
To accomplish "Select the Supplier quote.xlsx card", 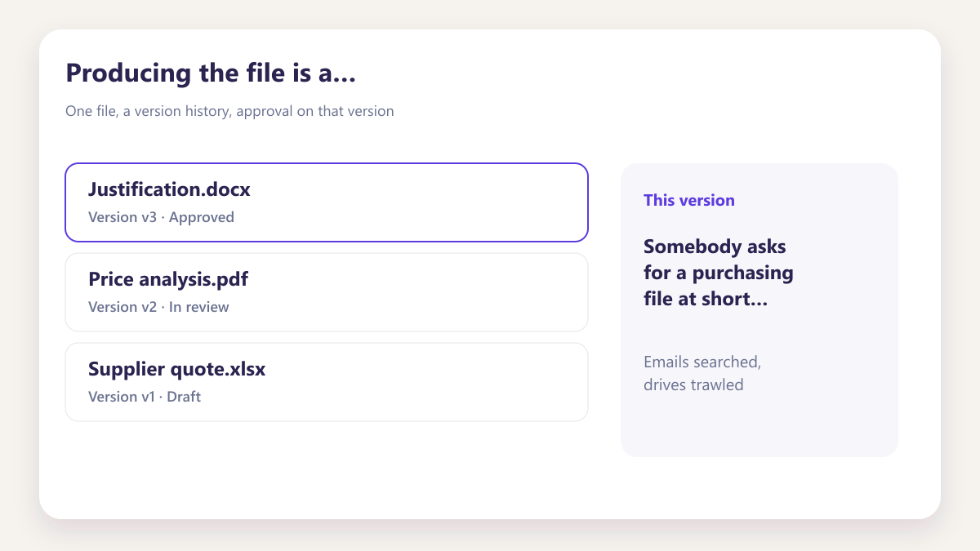I will click(x=327, y=382).
